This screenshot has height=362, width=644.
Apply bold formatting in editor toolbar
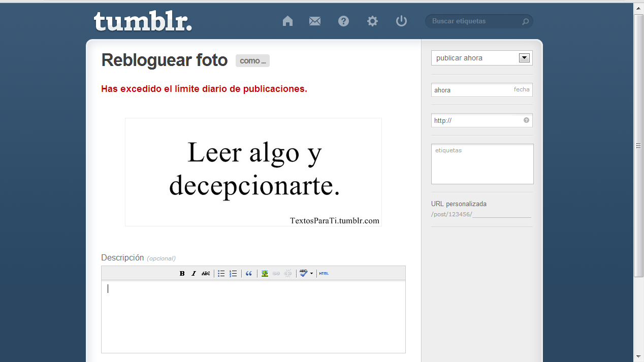coord(182,273)
